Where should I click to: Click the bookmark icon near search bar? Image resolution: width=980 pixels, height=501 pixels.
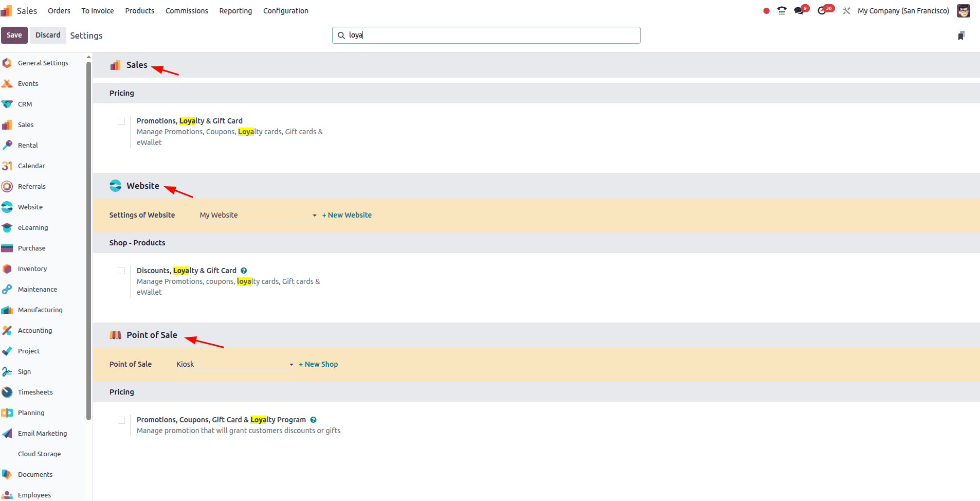(x=961, y=35)
